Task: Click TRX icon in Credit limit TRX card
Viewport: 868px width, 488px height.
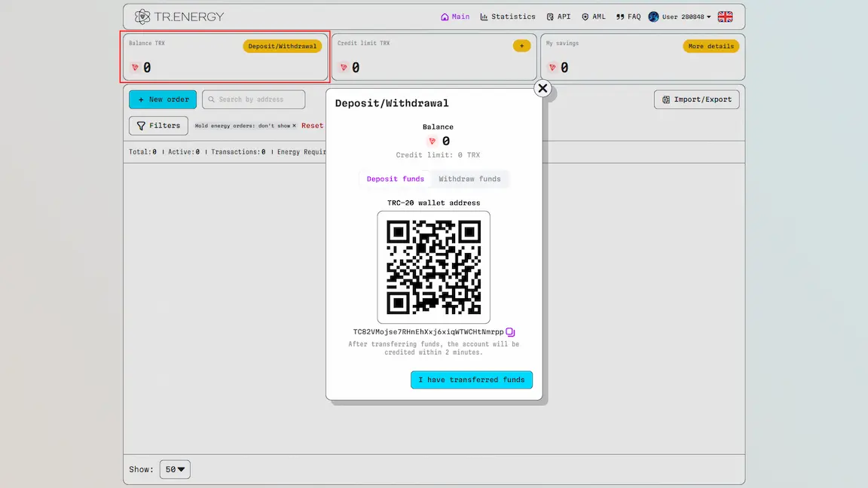Action: pos(344,68)
